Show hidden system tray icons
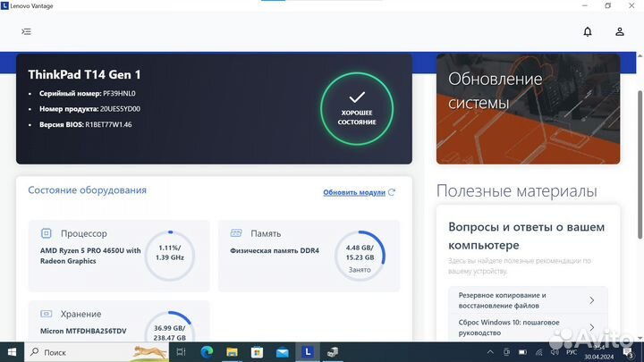 pos(490,352)
